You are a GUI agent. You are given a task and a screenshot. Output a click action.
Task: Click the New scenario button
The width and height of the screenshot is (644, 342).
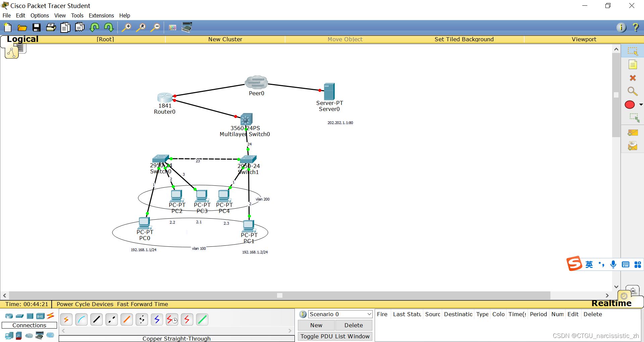pos(316,325)
